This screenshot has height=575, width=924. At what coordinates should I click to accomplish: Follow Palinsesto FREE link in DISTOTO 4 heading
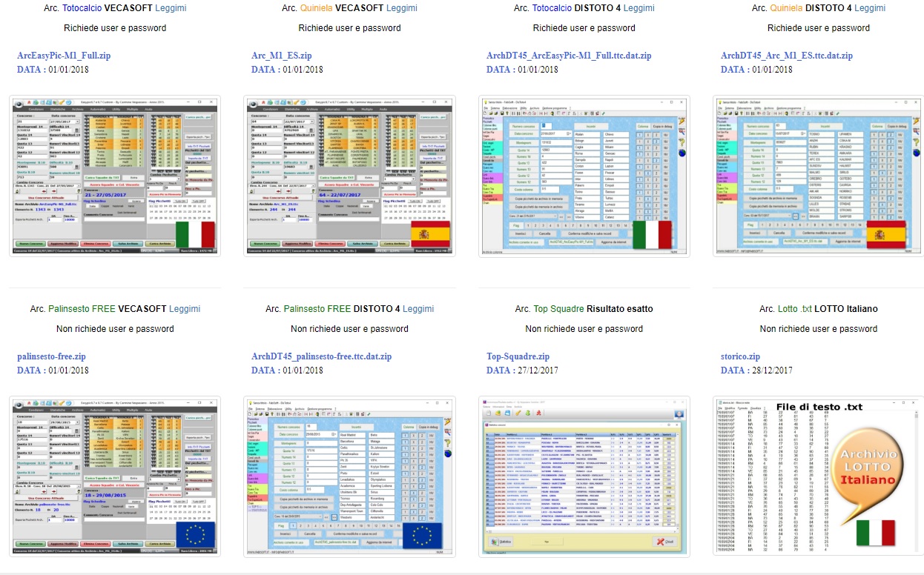tap(317, 309)
